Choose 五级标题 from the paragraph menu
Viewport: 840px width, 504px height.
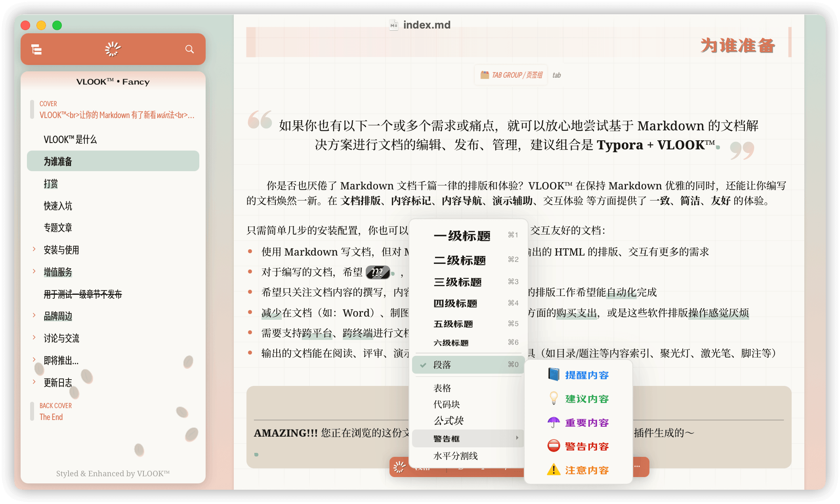pyautogui.click(x=468, y=324)
